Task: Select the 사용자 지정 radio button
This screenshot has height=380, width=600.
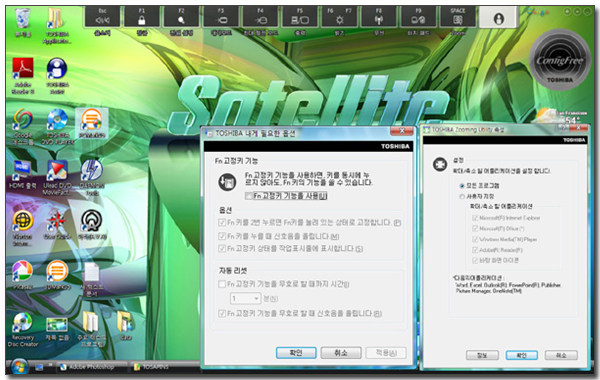Action: 461,196
